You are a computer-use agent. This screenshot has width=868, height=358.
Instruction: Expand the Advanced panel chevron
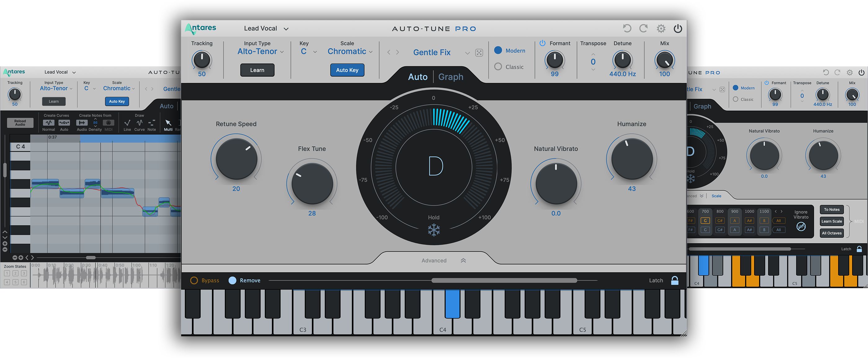tap(463, 260)
